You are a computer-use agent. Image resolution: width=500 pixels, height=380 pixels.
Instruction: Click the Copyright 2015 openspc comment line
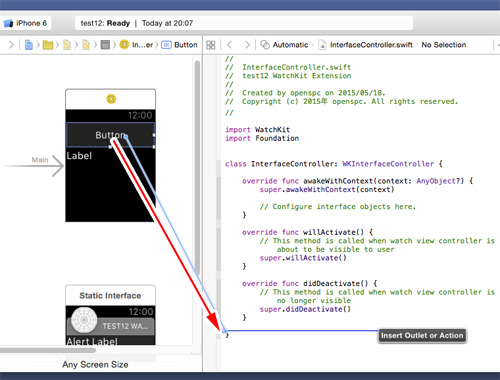pos(341,101)
